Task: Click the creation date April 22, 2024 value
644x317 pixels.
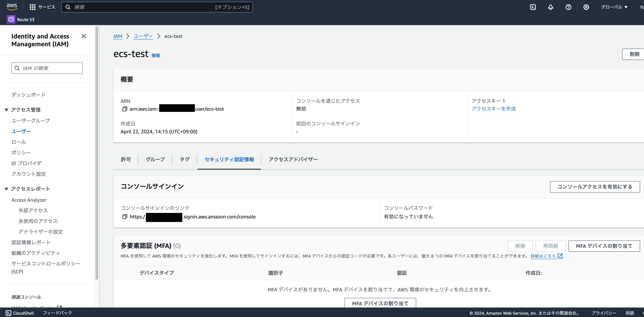Action: point(159,132)
